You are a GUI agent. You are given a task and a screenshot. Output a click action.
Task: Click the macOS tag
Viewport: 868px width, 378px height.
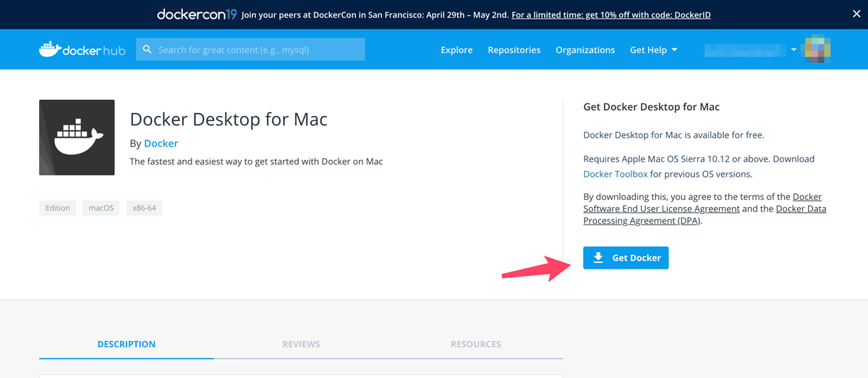101,208
